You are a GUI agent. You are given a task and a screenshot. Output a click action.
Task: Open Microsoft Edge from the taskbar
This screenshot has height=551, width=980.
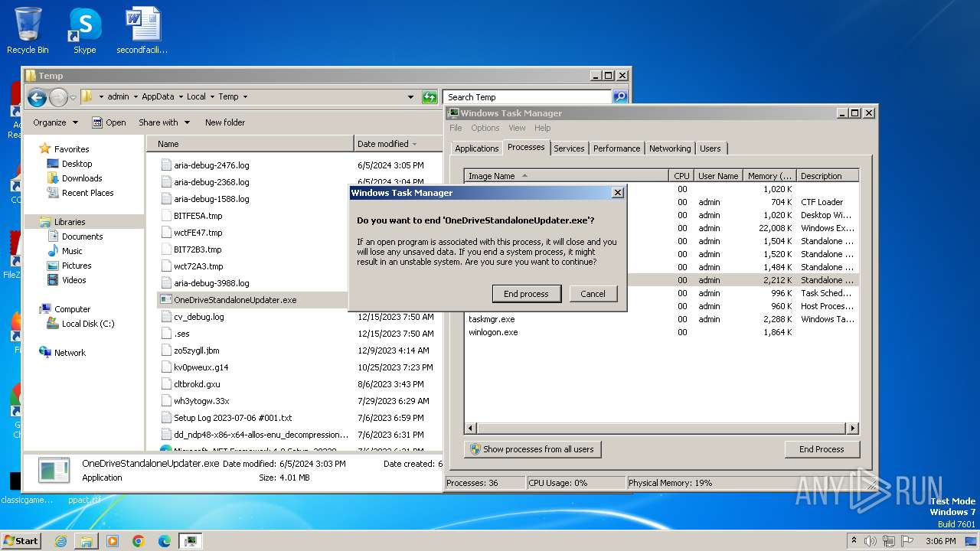[165, 541]
